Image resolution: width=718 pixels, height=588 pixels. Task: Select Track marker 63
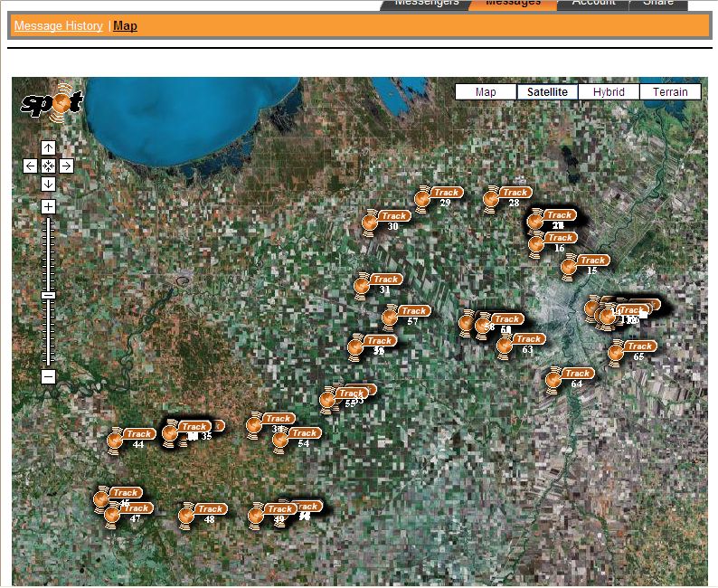click(x=521, y=346)
